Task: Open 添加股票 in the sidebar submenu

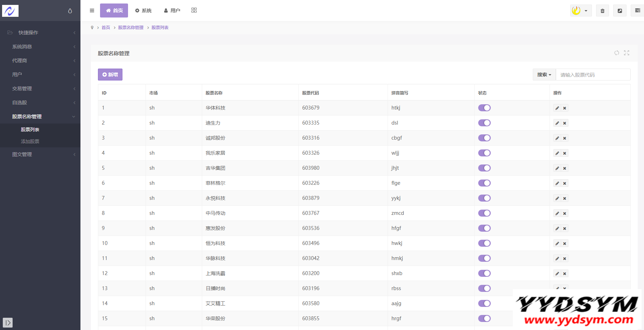Action: coord(30,141)
